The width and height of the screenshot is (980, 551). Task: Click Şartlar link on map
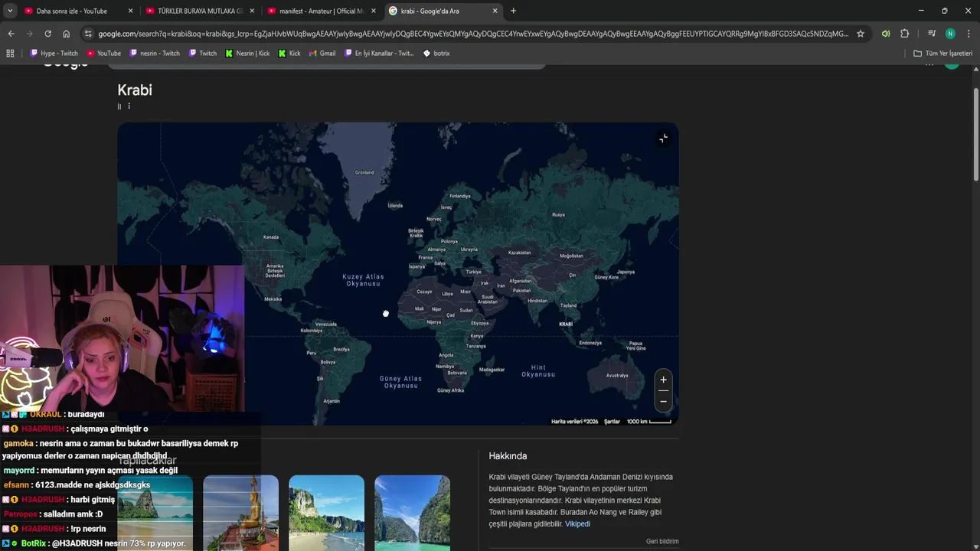pyautogui.click(x=612, y=422)
